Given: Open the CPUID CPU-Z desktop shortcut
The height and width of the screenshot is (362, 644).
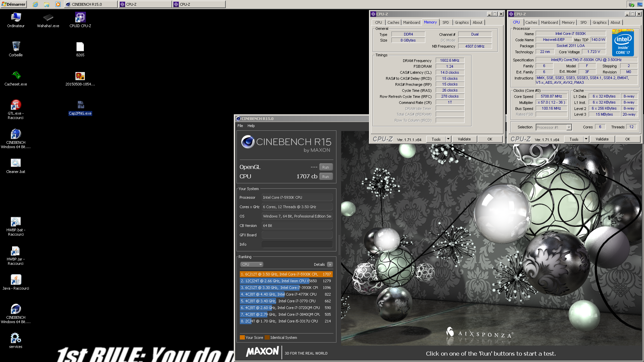Looking at the screenshot, I should click(x=80, y=20).
